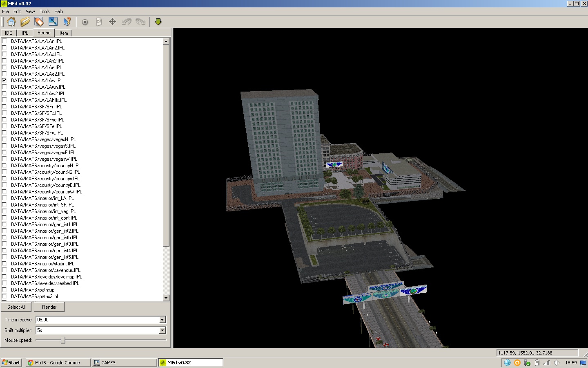Open the Edit menu

17,11
